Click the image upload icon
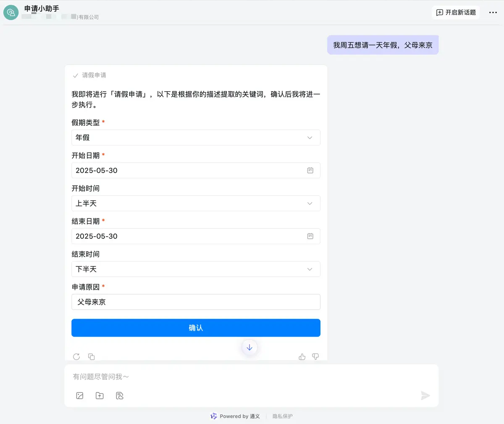The width and height of the screenshot is (504, 424). [80, 395]
